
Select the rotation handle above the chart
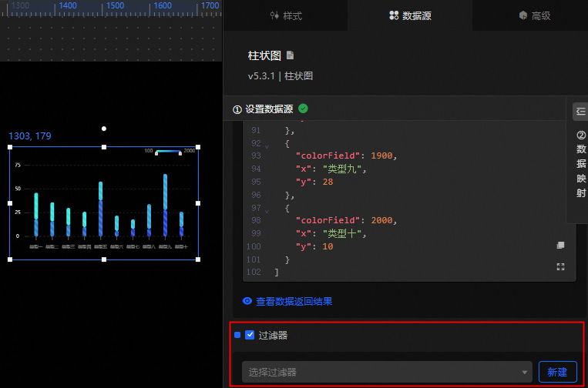coord(104,129)
